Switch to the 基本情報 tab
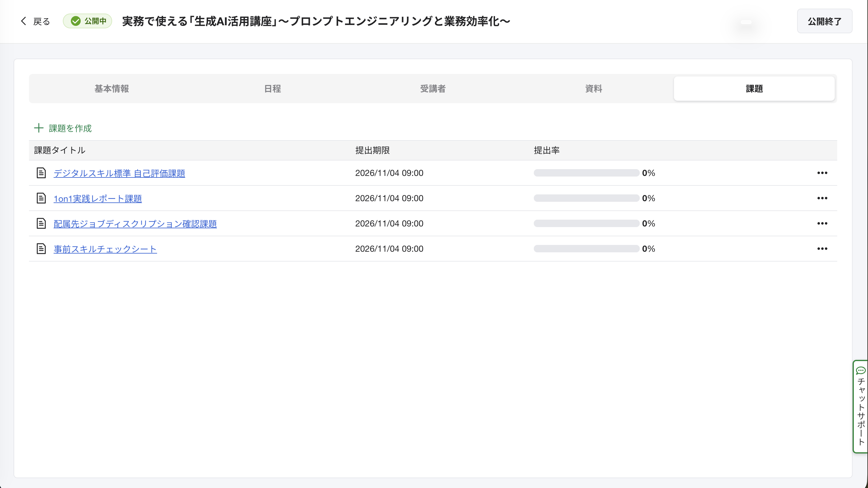868x488 pixels. pos(112,89)
